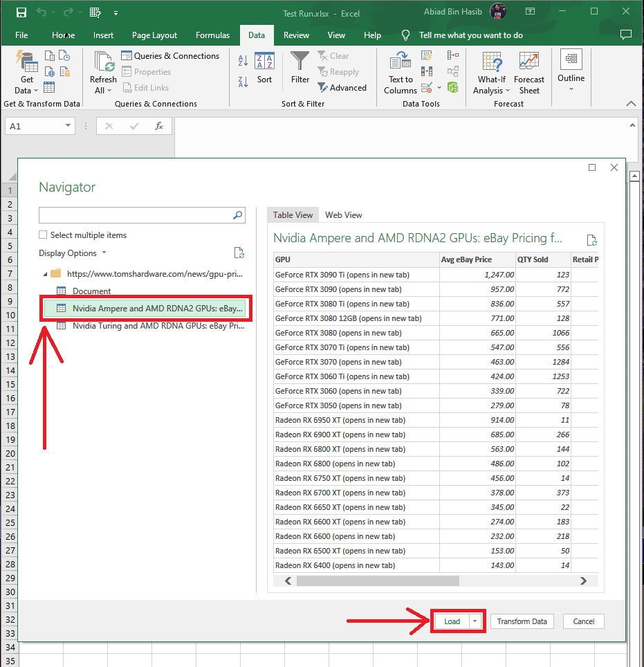Enable Select multiple items checkbox
This screenshot has width=644, height=667.
pyautogui.click(x=43, y=235)
